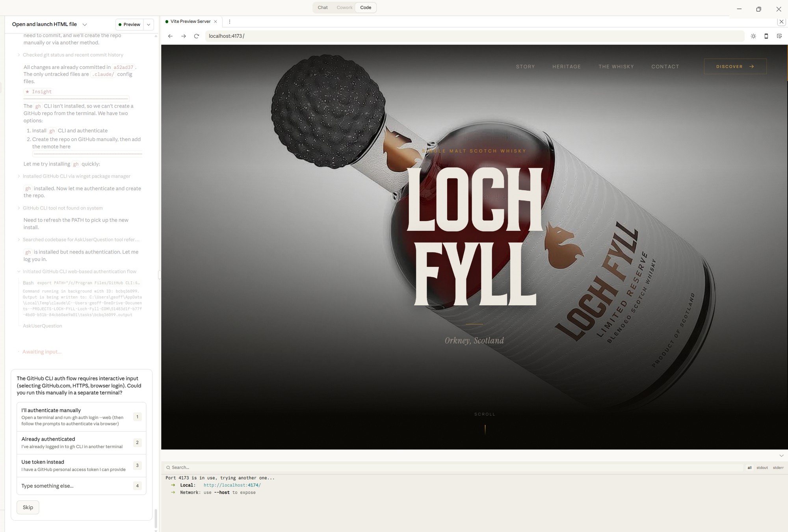Viewport: 788px width, 532px height.
Task: Click the chat panel scrollbar
Action: tap(156, 518)
